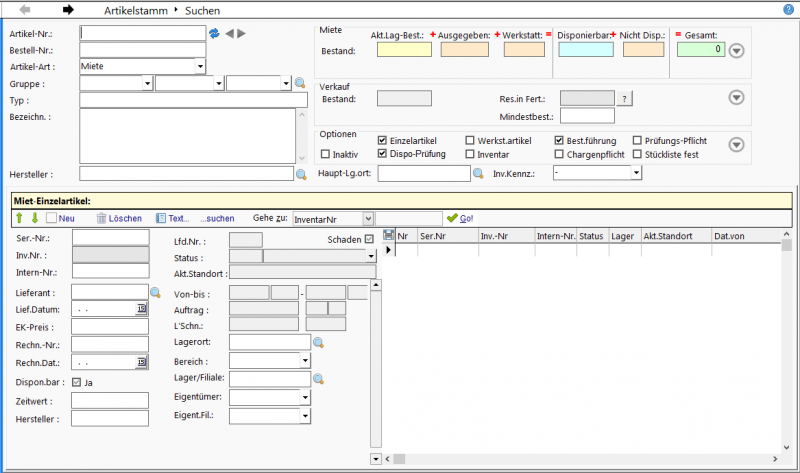
Task: Search Gruppe using the magnifier icon
Action: [300, 83]
